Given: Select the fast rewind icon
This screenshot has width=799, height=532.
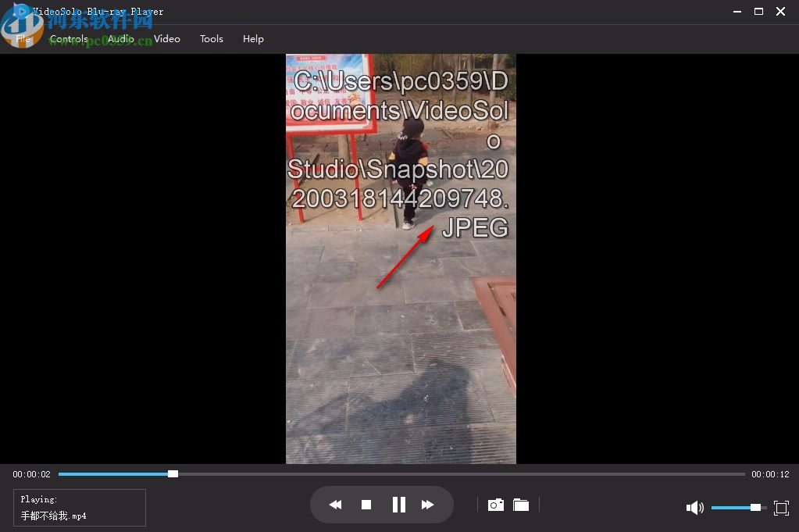Looking at the screenshot, I should pyautogui.click(x=335, y=505).
